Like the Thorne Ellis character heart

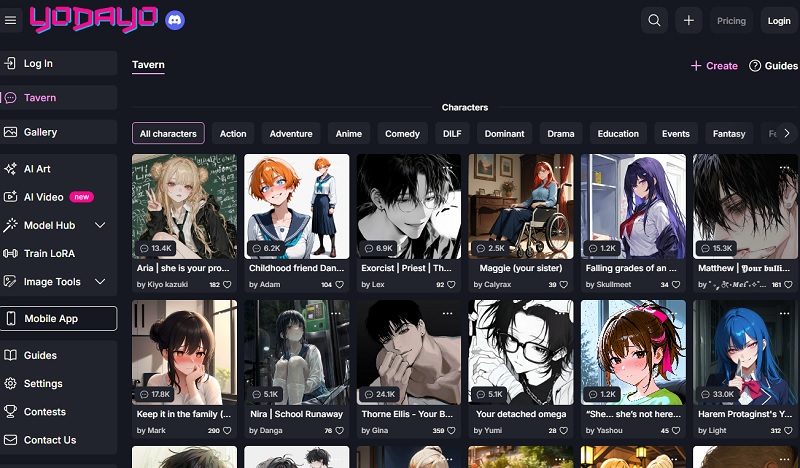coord(451,431)
